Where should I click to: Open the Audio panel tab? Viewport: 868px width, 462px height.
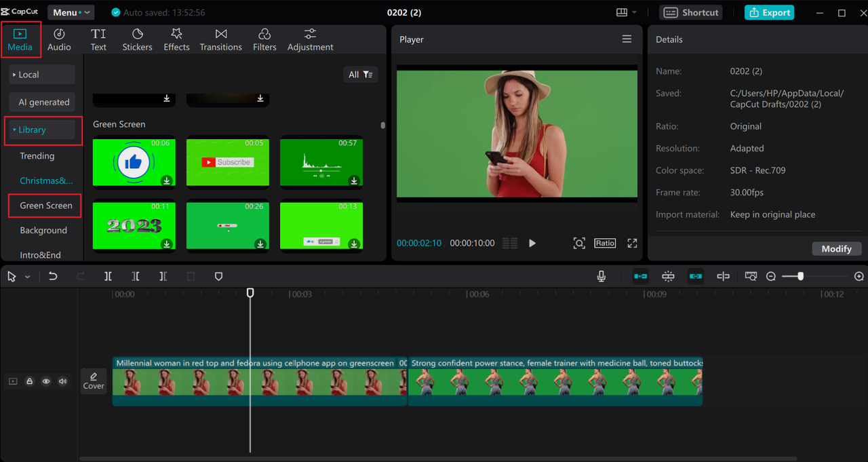[59, 39]
